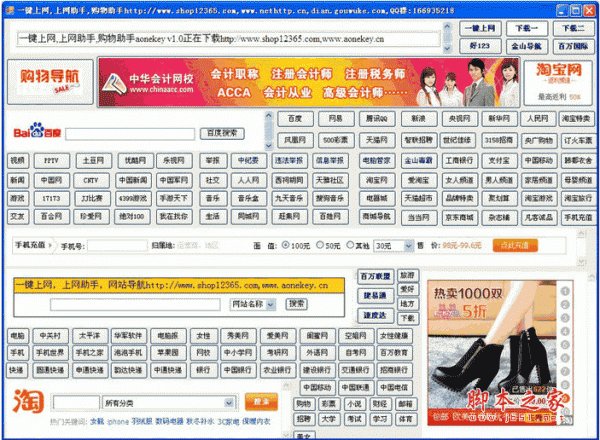Select carousel slide indicator 2
Screen dimensions: 600x440
coord(565,305)
